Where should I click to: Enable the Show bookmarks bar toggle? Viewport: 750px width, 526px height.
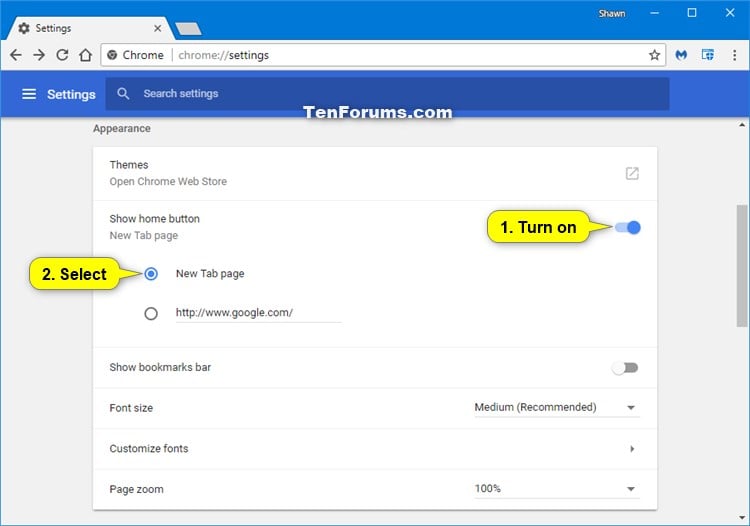[625, 368]
